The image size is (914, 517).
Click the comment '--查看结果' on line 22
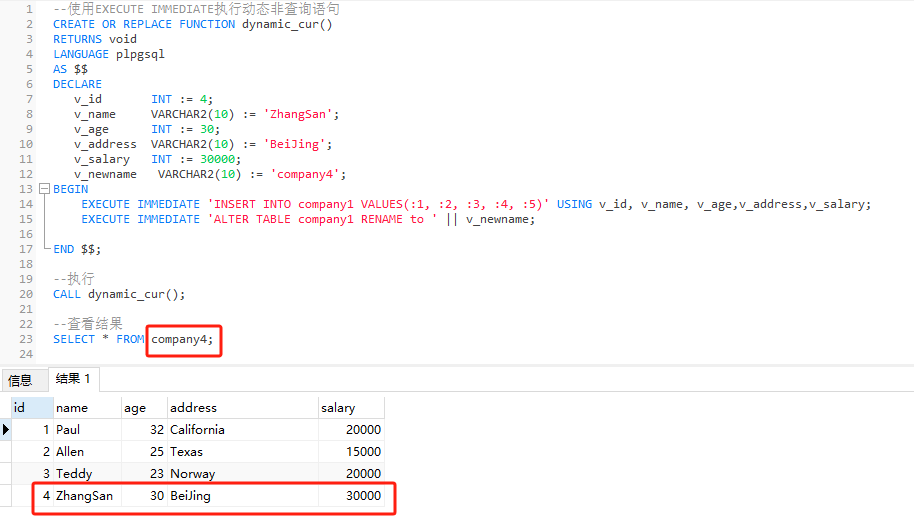(88, 324)
